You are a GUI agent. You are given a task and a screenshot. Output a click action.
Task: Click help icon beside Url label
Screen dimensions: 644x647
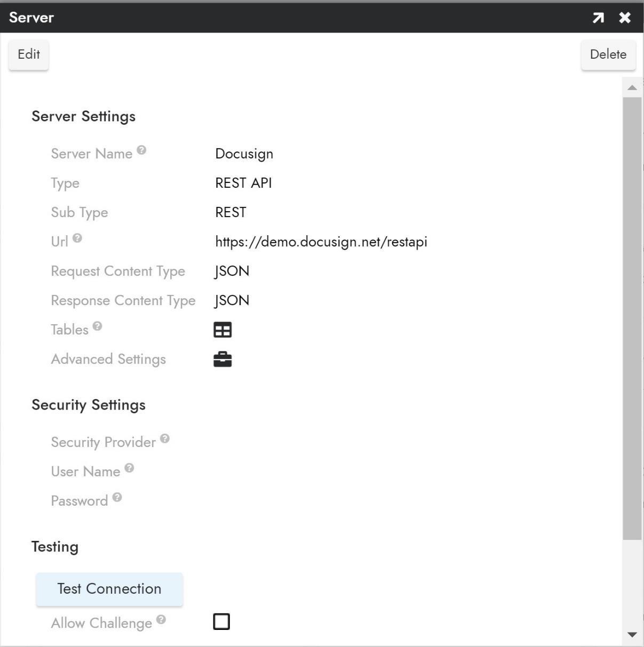(77, 238)
